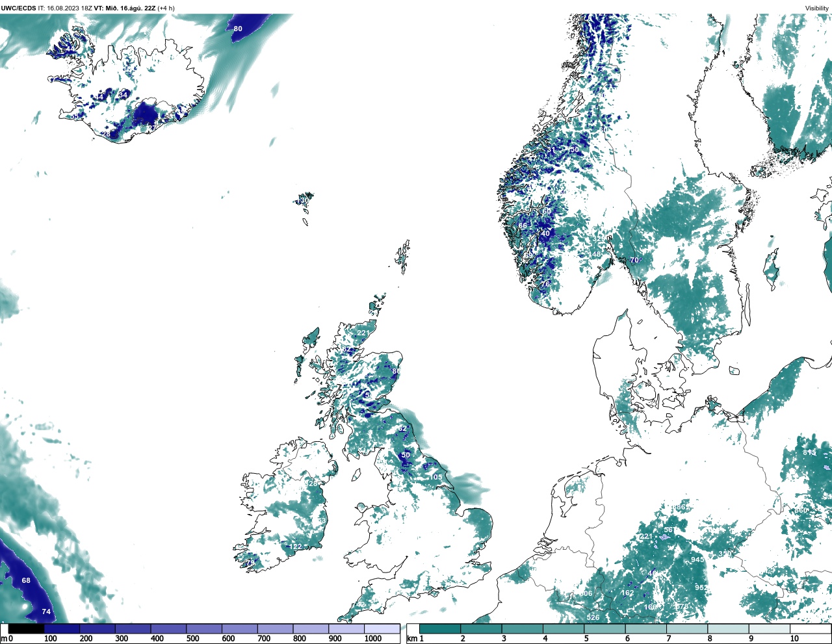Click the "34" value over Iceland
832x644 pixels.
[x=123, y=96]
